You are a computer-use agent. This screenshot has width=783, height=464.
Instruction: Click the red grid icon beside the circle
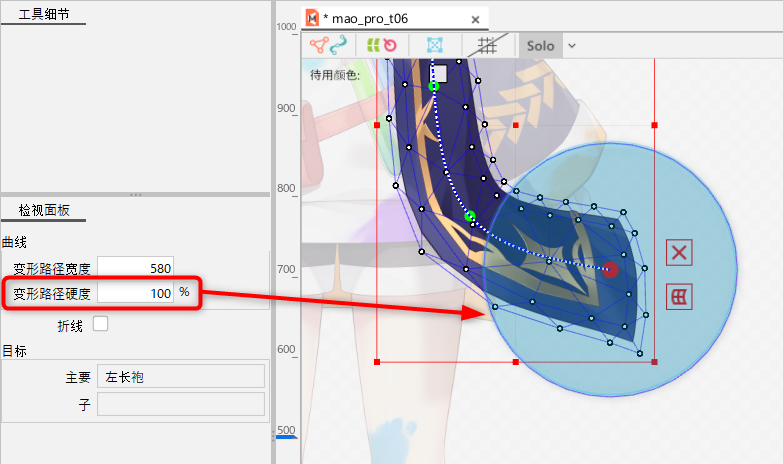[x=679, y=296]
